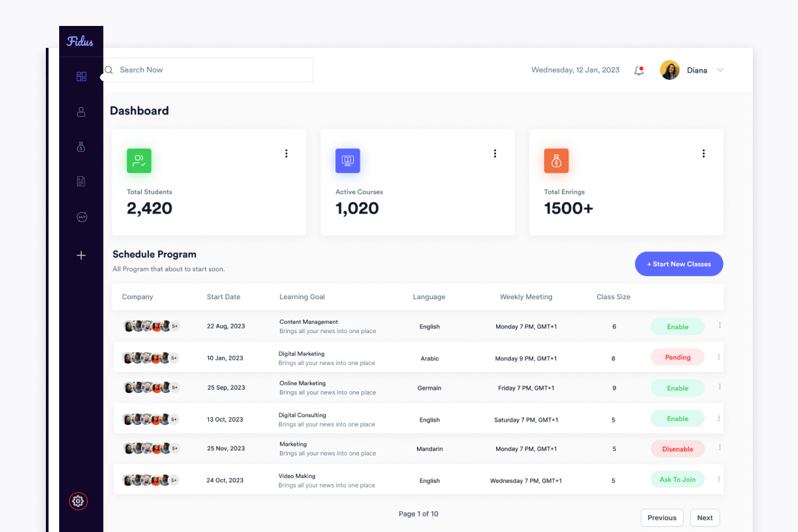Image resolution: width=798 pixels, height=532 pixels.
Task: Click the 1,020 active courses value
Action: pos(357,208)
